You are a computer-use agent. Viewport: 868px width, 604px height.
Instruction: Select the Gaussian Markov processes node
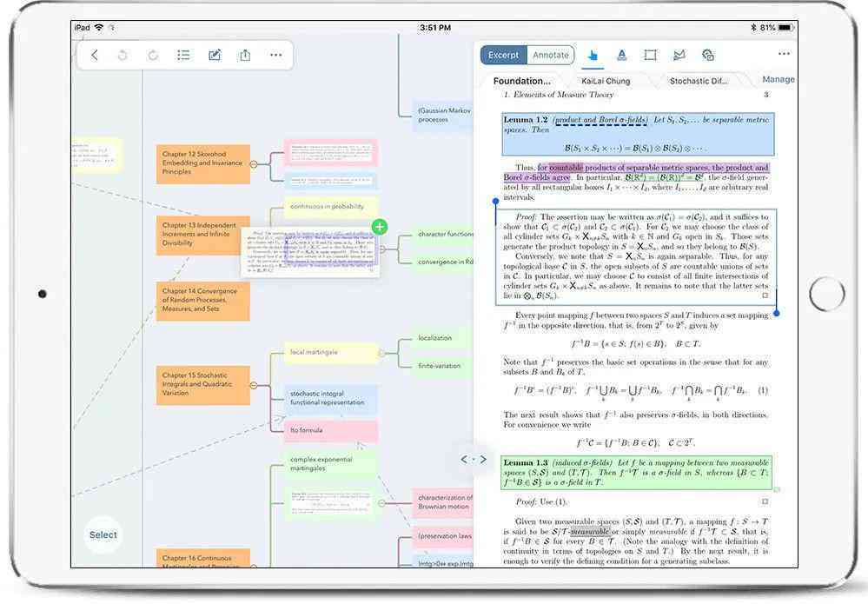442,116
